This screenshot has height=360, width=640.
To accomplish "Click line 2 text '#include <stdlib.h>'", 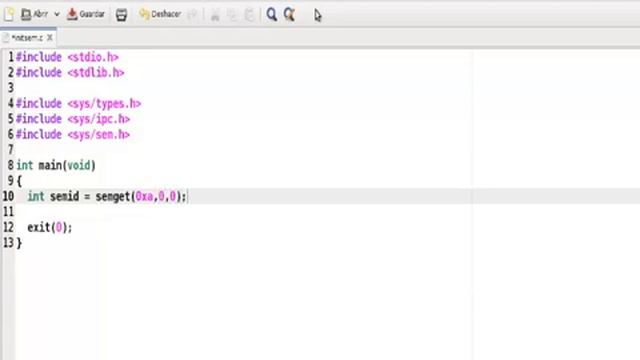I will [70, 73].
